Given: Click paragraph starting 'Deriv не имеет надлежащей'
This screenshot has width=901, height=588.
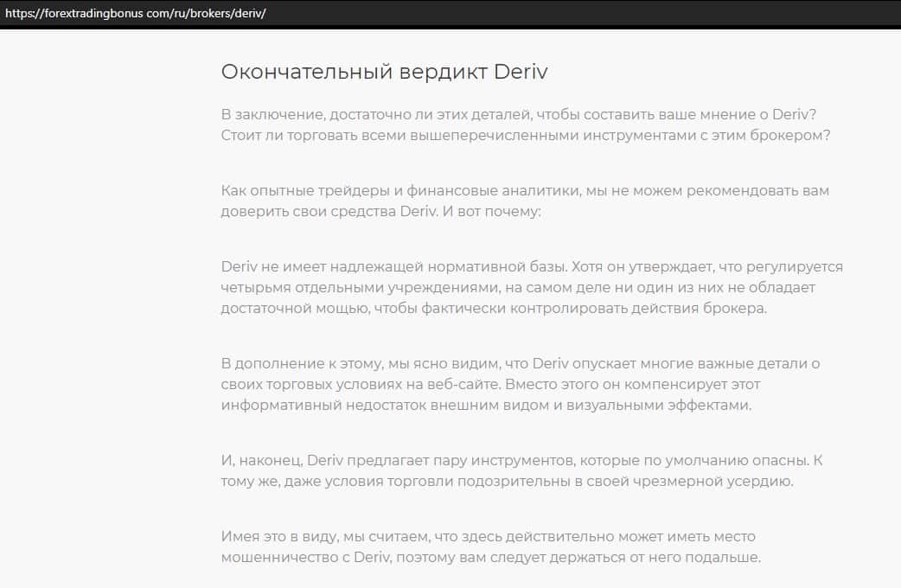Looking at the screenshot, I should coord(532,287).
